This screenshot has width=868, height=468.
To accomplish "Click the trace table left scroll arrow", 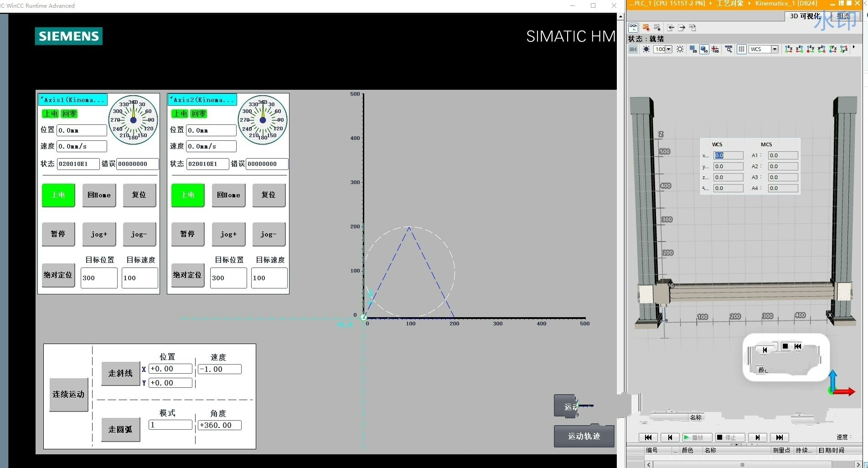I will [x=649, y=464].
